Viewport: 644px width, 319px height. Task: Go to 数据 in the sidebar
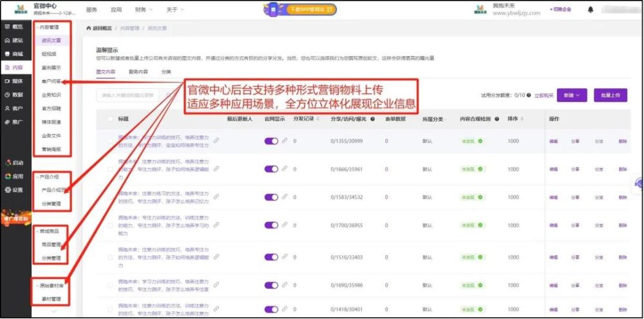[14, 95]
